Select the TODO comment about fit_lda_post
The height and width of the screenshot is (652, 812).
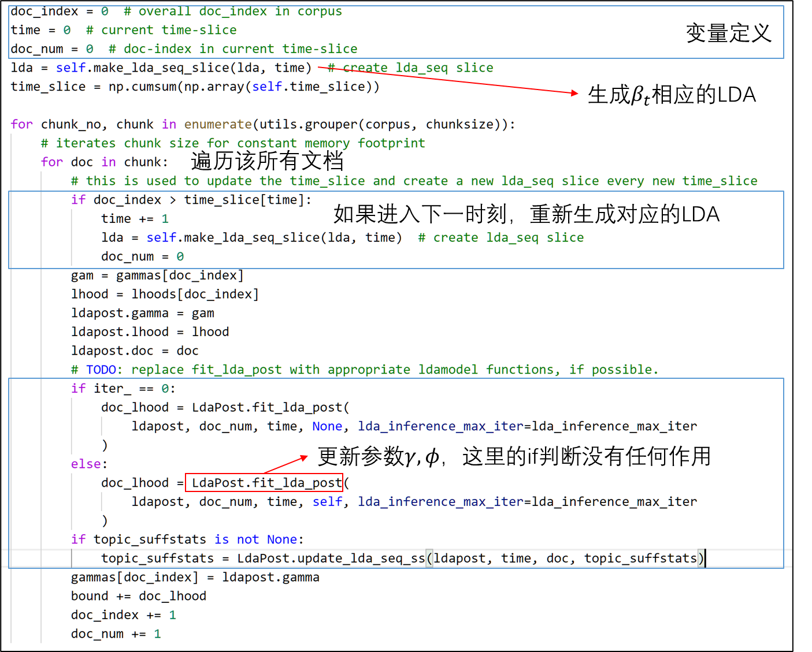pos(364,369)
